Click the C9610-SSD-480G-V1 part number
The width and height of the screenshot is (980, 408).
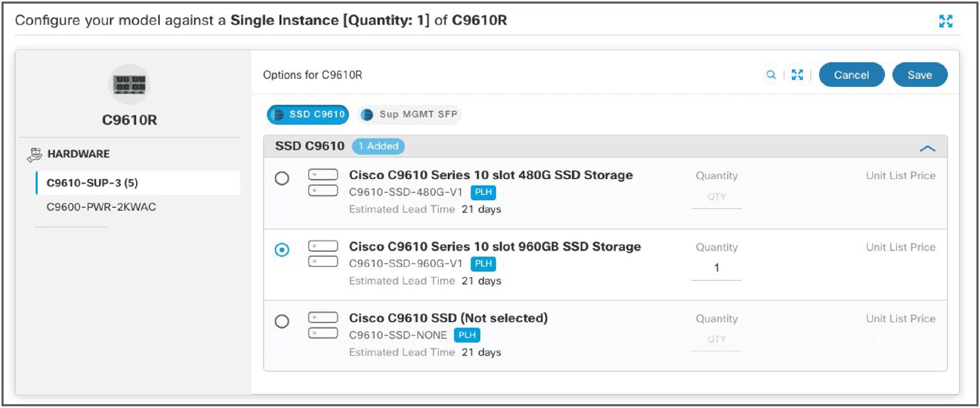(x=406, y=192)
